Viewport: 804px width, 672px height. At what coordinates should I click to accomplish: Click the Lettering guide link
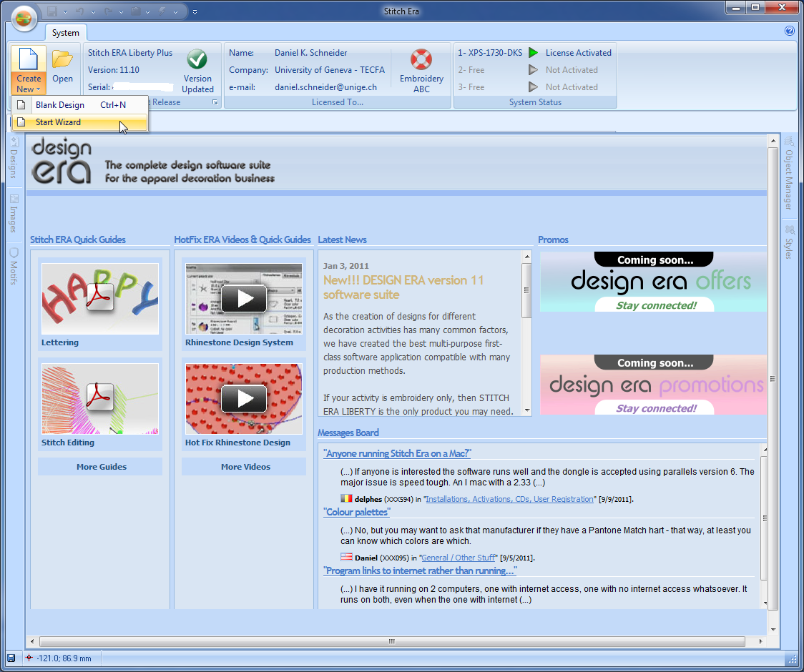pyautogui.click(x=60, y=342)
